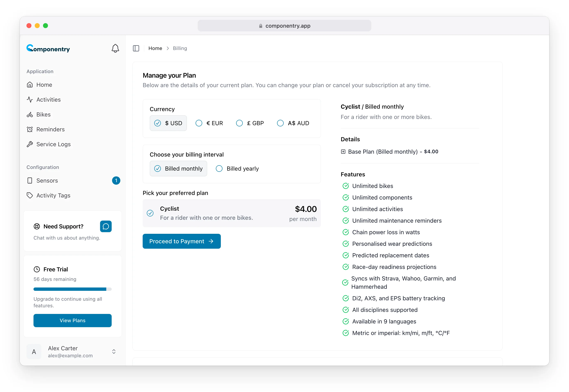This screenshot has height=392, width=569.
Task: Click 'Di2, AXS, and EPS battery tracking'
Action: 399,298
